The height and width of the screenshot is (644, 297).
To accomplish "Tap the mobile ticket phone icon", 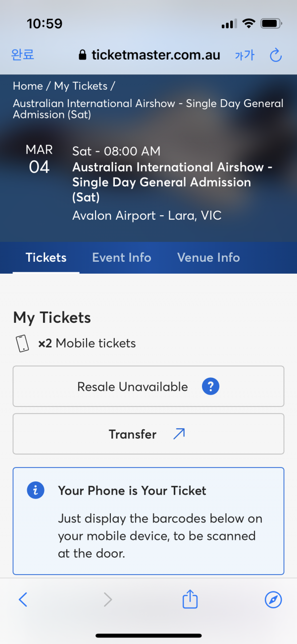I will pos(23,343).
